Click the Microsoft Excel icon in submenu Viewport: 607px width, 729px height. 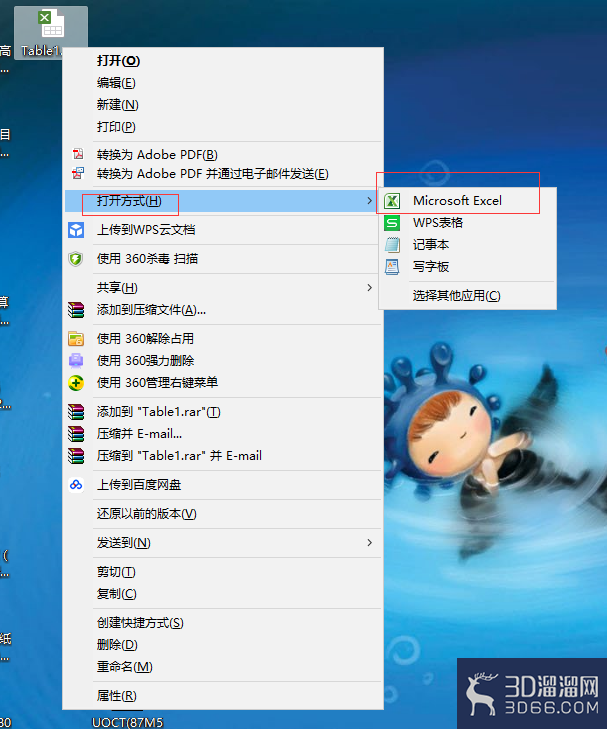click(x=392, y=201)
